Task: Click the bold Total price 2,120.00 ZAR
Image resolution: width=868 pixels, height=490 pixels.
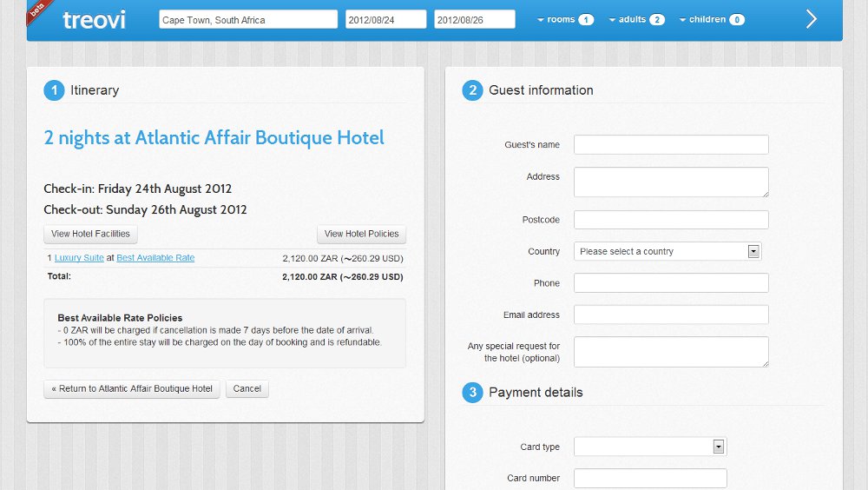Action: 343,276
